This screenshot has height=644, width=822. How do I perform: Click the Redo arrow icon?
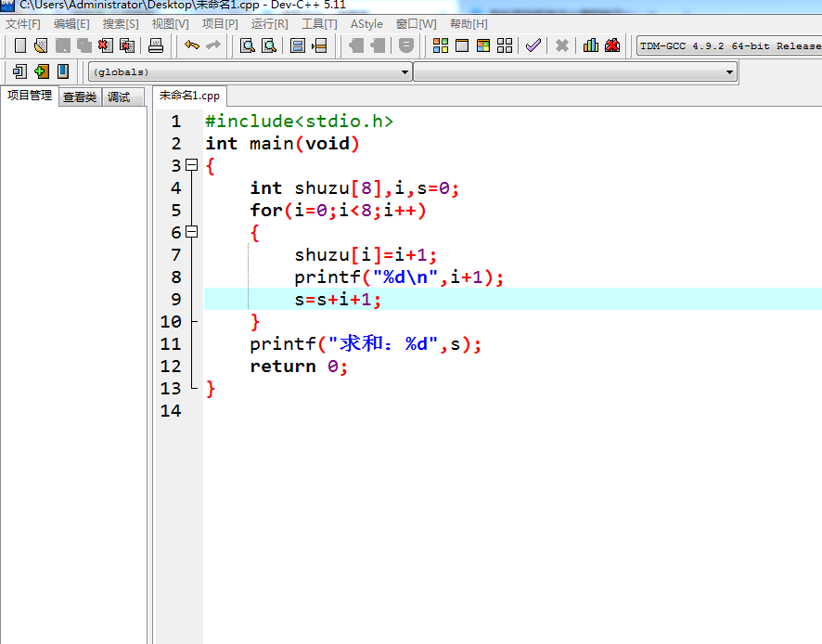(213, 45)
